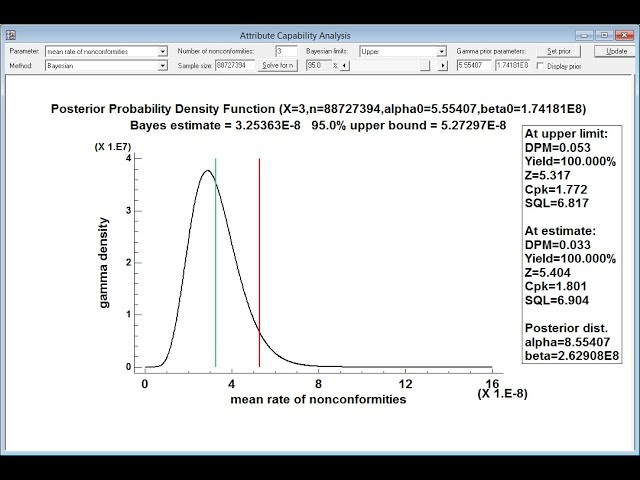Click 'alpha=8.55407' in posterior dist.
The image size is (640, 480).
coord(567,342)
